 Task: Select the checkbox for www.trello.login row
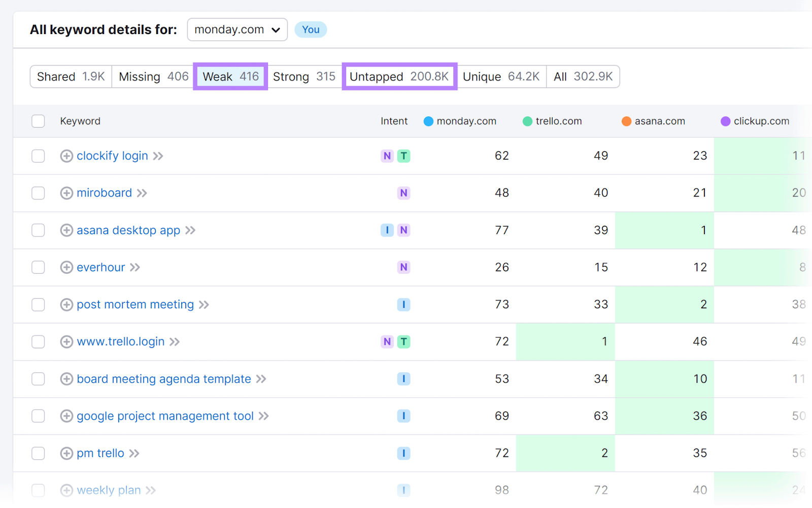38,342
